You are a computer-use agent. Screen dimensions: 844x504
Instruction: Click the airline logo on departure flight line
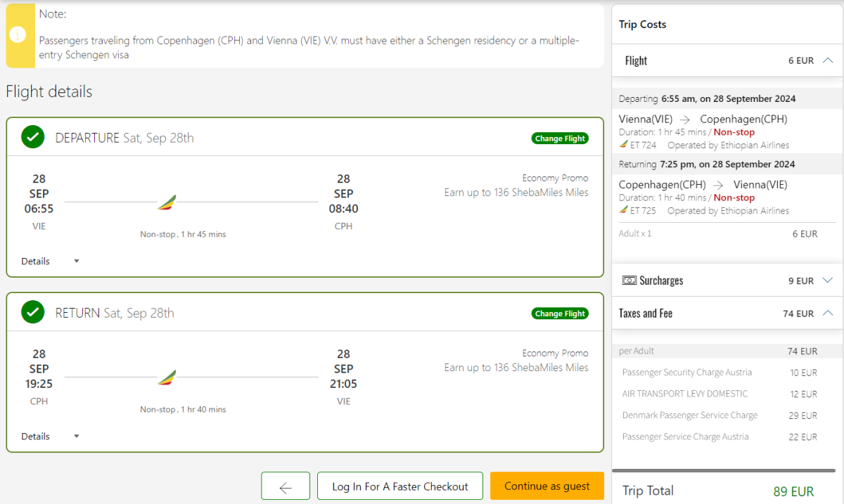tap(167, 202)
